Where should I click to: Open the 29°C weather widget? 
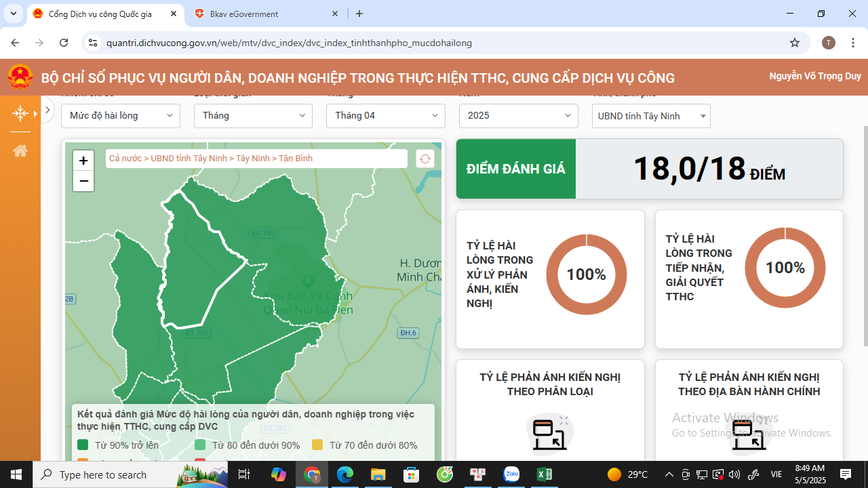pos(627,474)
